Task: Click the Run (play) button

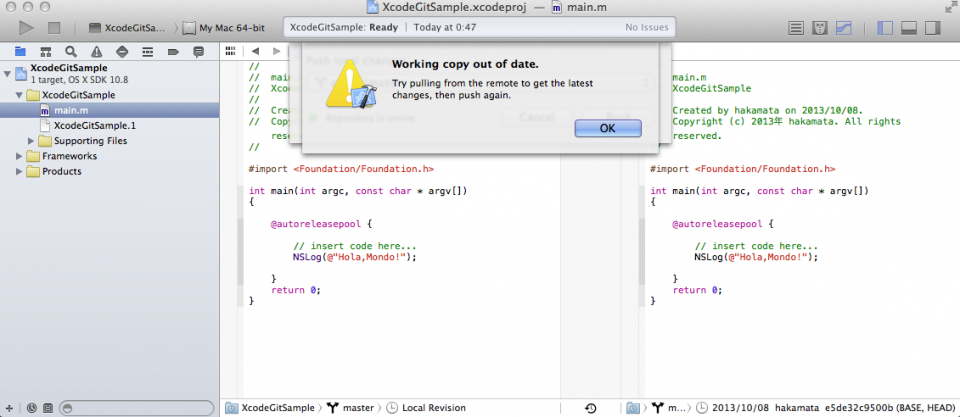Action: (27, 27)
